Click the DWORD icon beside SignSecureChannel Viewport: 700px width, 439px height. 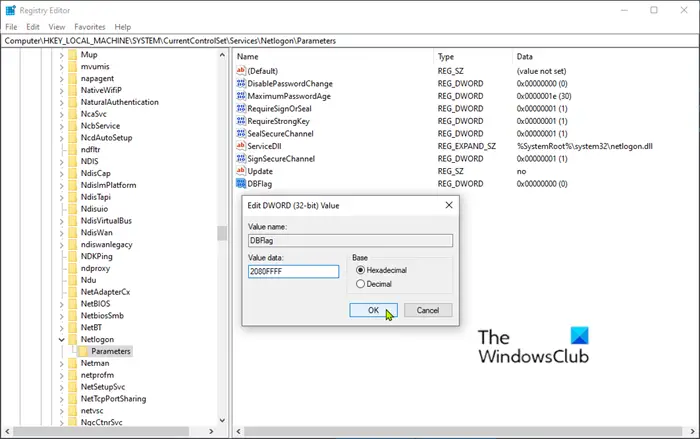[241, 159]
